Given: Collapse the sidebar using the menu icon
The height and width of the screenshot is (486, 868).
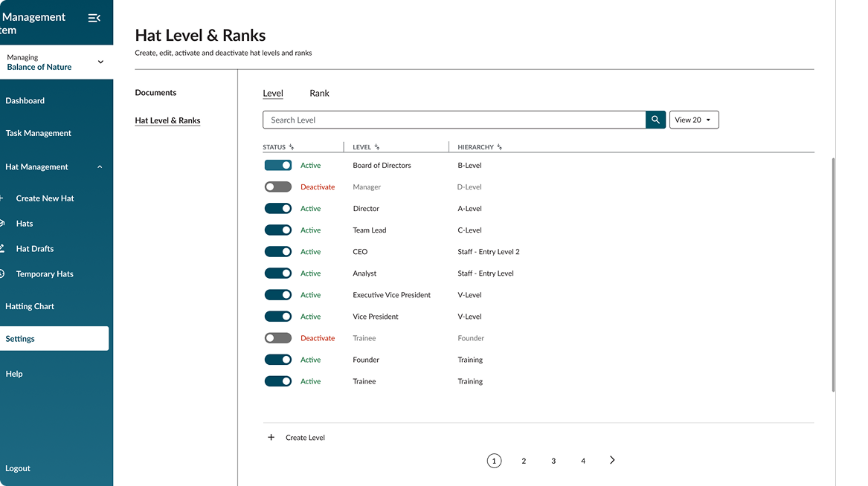Looking at the screenshot, I should 94,18.
